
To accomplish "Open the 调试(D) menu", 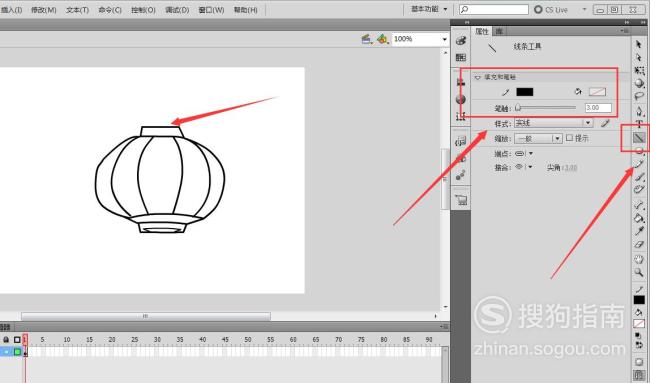I will pyautogui.click(x=177, y=10).
